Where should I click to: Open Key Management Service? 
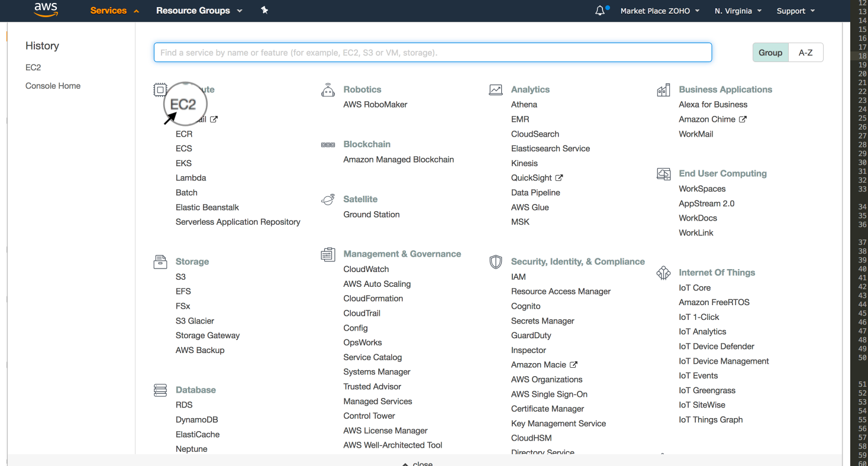click(559, 423)
